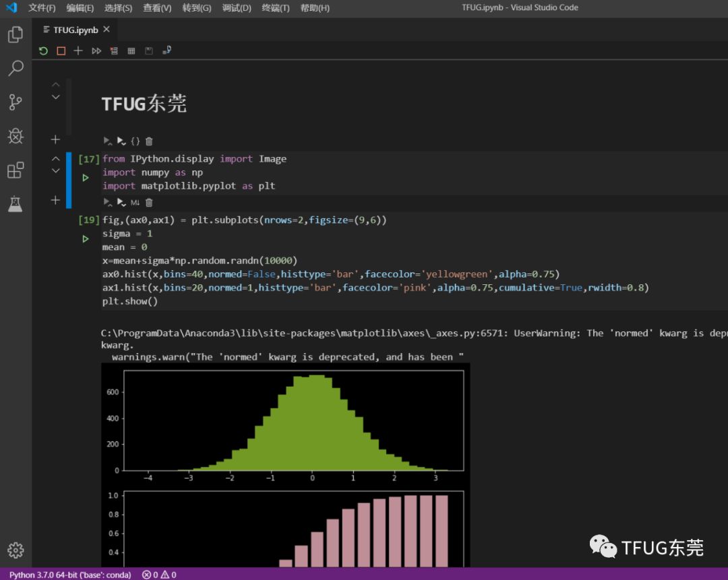Open the 终端(T) menu
728x580 pixels.
[276, 8]
